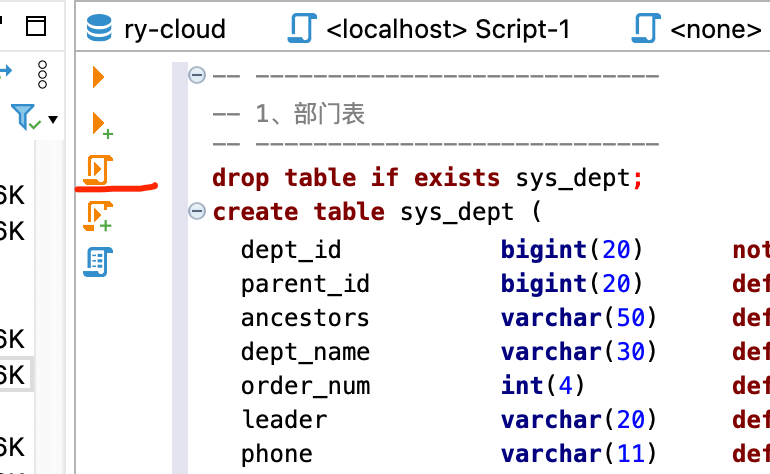Image resolution: width=770 pixels, height=474 pixels.
Task: Open the filter dropdown arrow
Action: coord(53,120)
